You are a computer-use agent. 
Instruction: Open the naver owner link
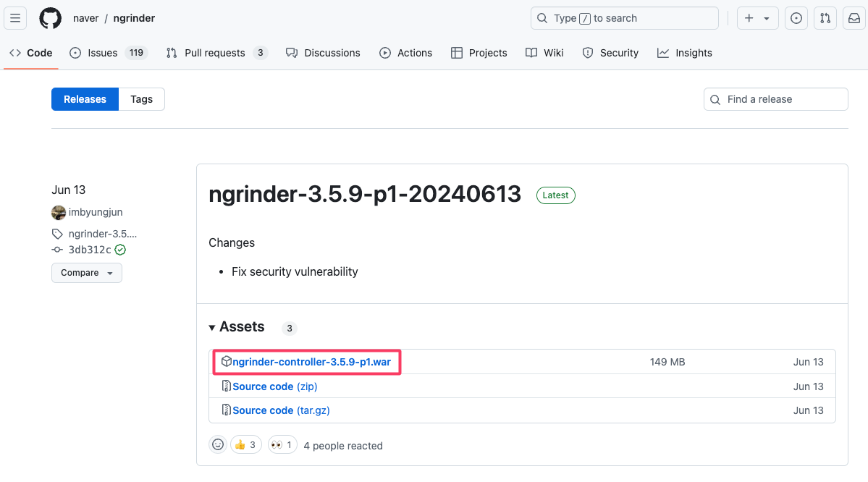[86, 18]
